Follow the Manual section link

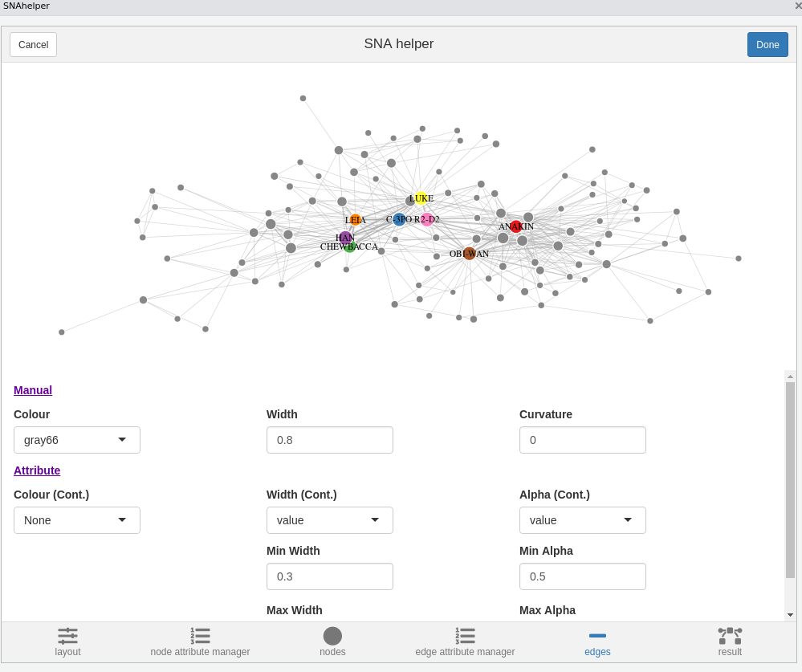[x=33, y=390]
